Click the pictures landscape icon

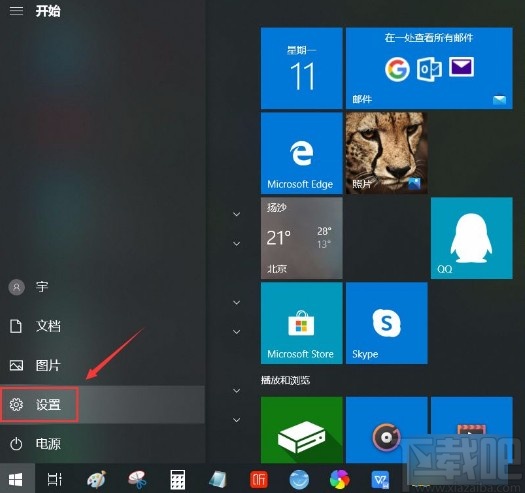[x=16, y=365]
